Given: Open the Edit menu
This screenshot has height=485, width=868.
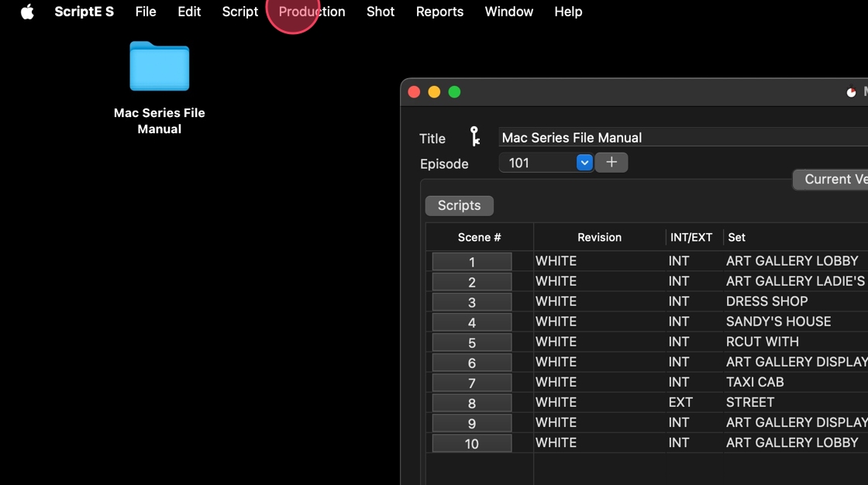Looking at the screenshot, I should point(189,12).
